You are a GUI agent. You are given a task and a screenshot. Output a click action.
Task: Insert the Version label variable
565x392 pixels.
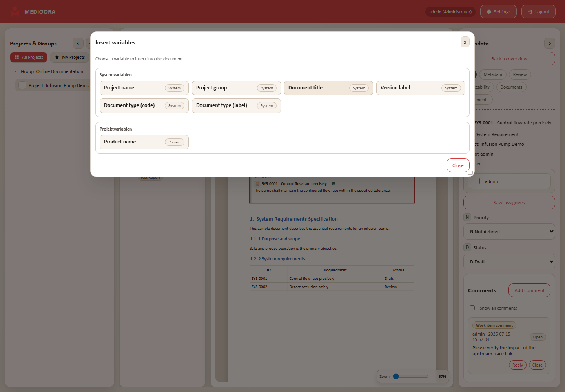point(421,88)
